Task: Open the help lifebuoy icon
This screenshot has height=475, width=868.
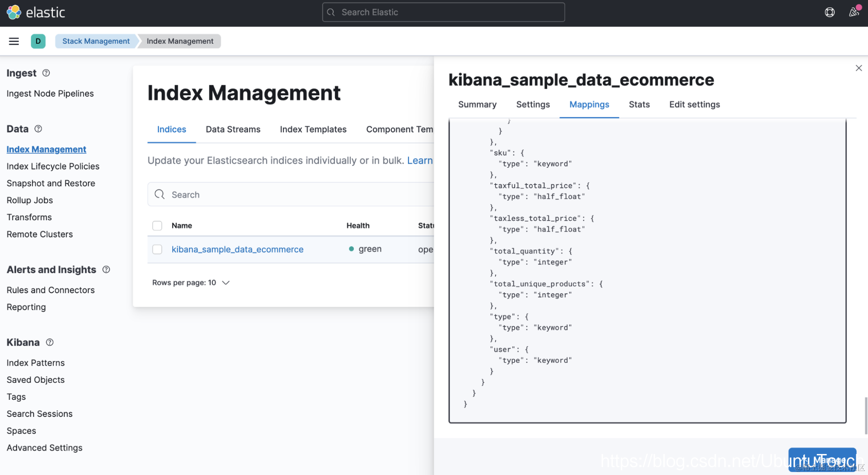Action: pyautogui.click(x=830, y=12)
